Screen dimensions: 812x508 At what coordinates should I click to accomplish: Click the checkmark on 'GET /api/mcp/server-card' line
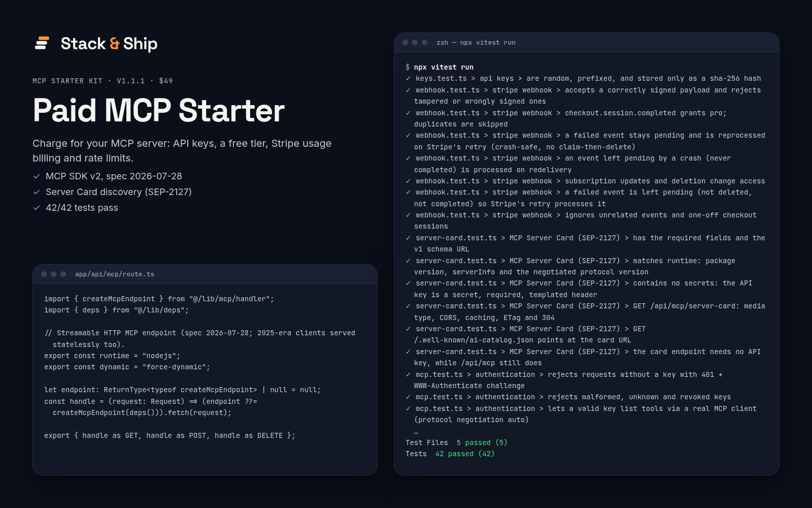408,306
